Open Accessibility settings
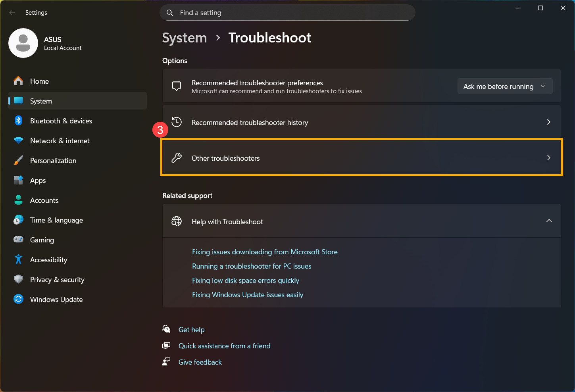This screenshot has height=392, width=575. point(77,259)
